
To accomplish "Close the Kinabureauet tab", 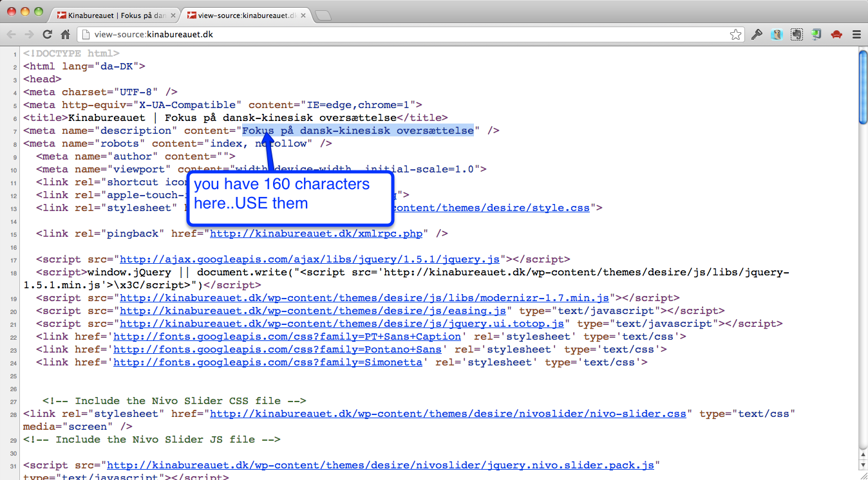I will (172, 15).
